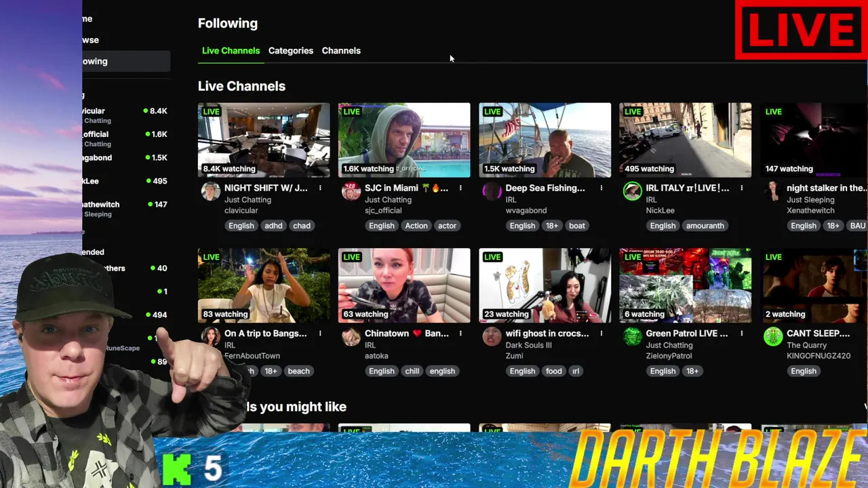Open options menu for Green Patrol LIVE stream
The width and height of the screenshot is (868, 488).
click(x=741, y=333)
